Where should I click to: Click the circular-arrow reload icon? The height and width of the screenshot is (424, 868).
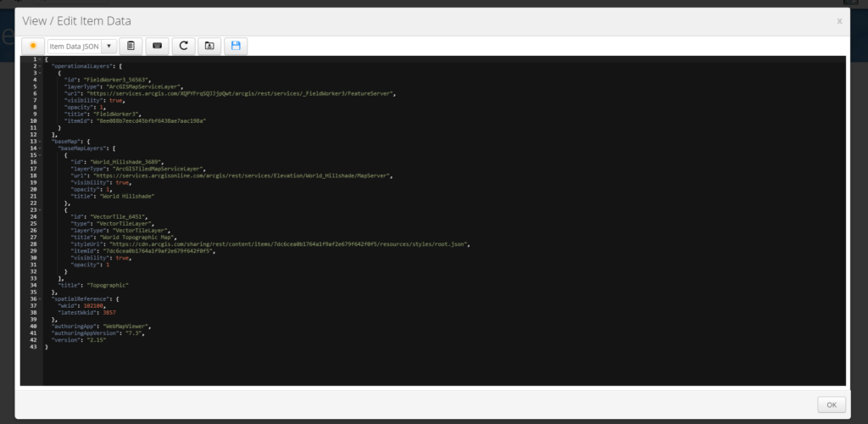click(183, 46)
